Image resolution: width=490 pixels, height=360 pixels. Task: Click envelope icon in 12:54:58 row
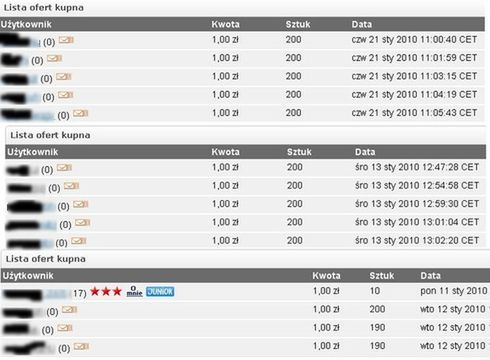(71, 186)
